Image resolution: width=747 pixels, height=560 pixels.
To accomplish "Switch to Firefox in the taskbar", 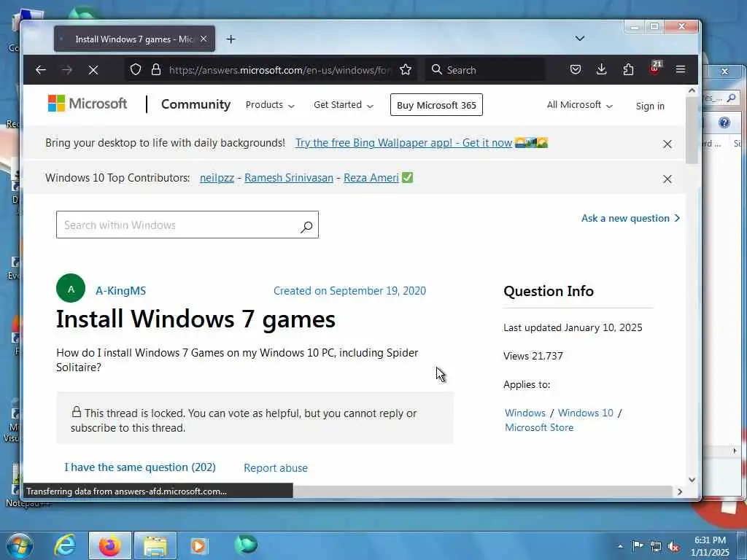I will click(109, 545).
